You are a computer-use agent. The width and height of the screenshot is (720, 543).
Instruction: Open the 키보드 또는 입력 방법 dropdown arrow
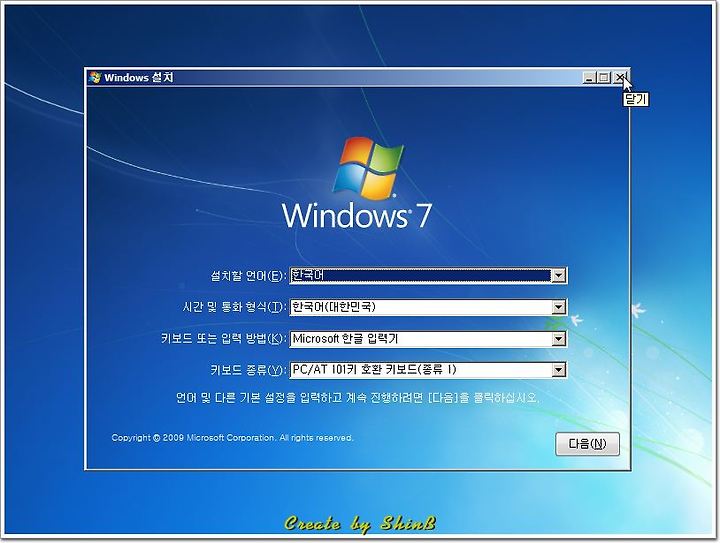pos(558,339)
